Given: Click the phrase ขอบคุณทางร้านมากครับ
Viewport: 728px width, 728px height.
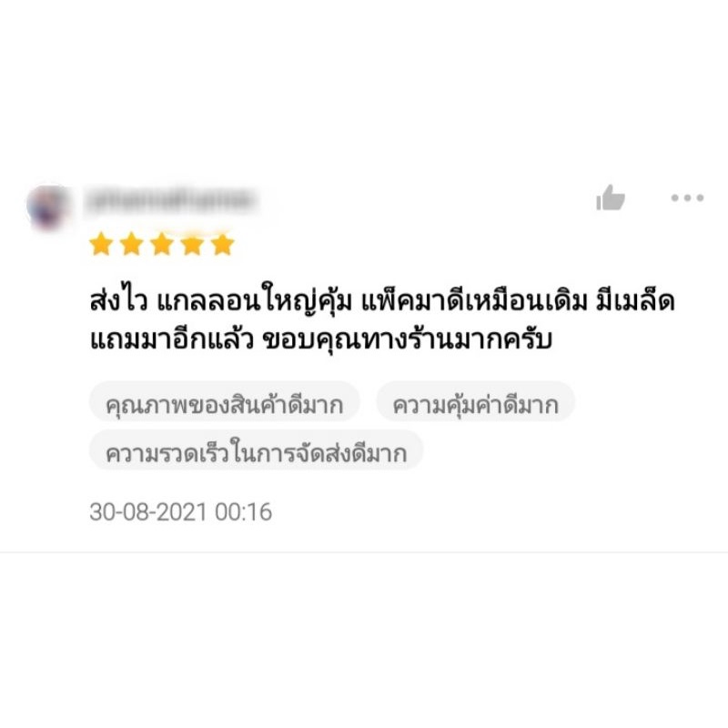Looking at the screenshot, I should point(407,340).
